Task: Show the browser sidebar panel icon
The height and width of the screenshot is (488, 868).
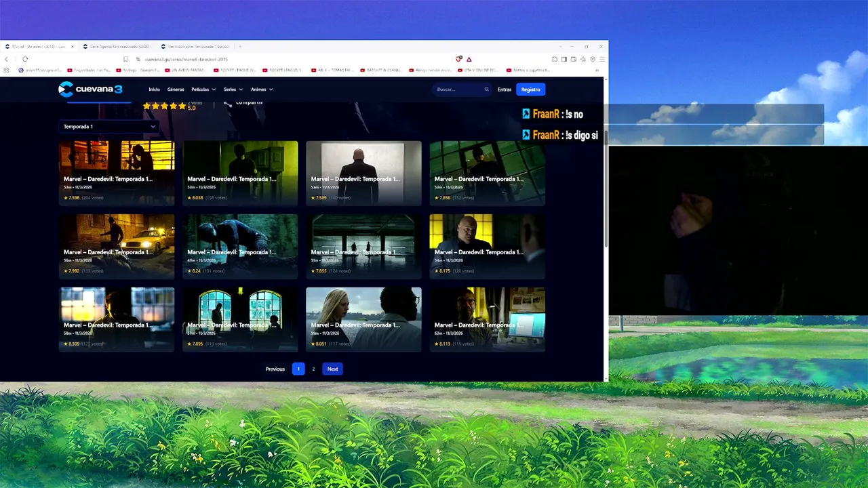Action: pos(564,59)
